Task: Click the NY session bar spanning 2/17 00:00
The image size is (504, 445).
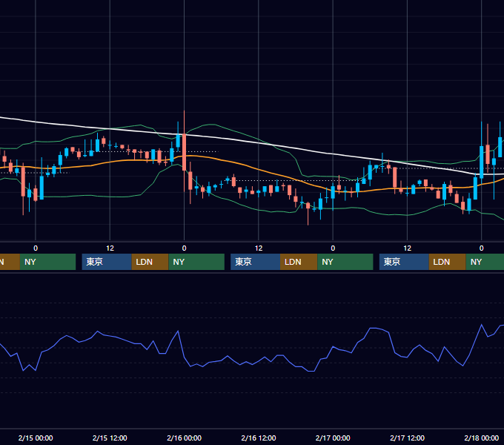Action: click(345, 262)
